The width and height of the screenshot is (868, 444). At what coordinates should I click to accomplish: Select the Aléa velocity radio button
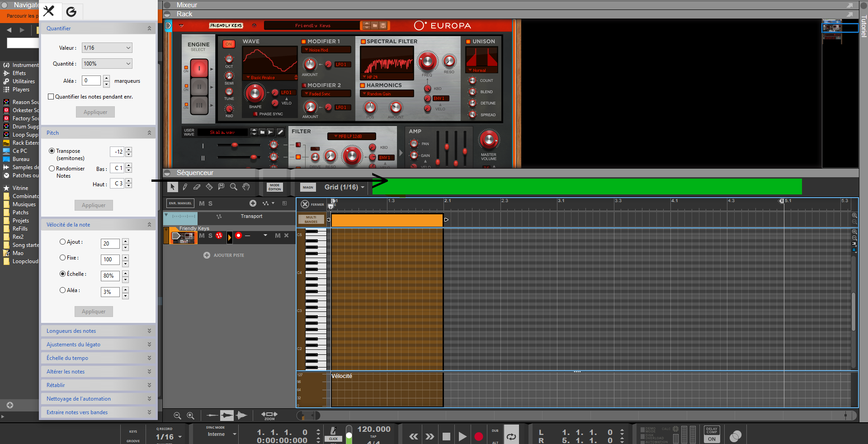tap(63, 290)
